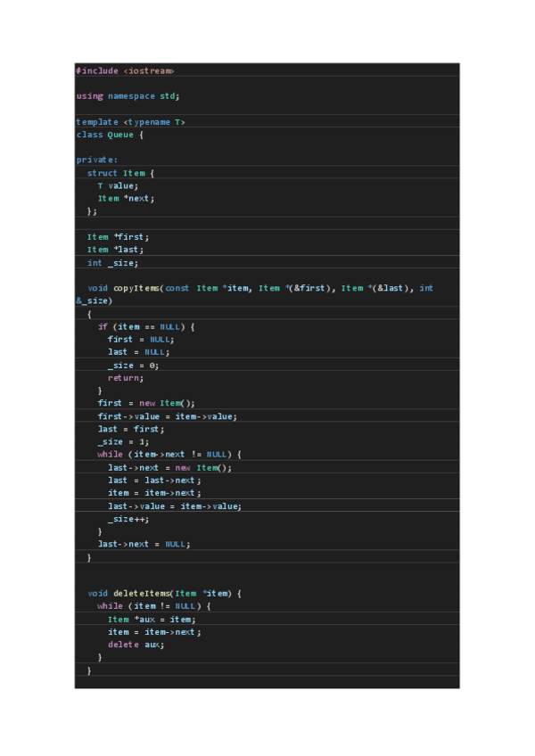The width and height of the screenshot is (535, 756).
Task: Click the 'last = first;' assignment
Action: point(131,429)
